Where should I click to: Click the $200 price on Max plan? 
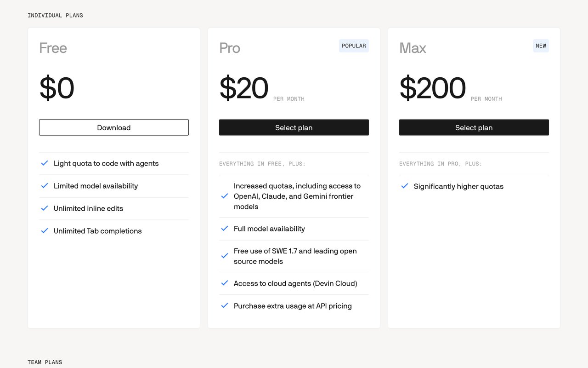[x=433, y=88]
